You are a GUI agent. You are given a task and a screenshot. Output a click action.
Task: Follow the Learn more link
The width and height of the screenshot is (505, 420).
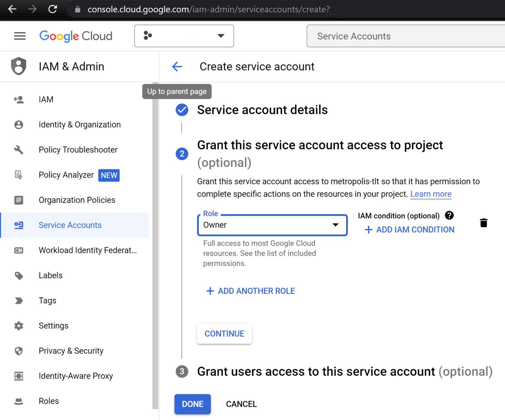(431, 194)
